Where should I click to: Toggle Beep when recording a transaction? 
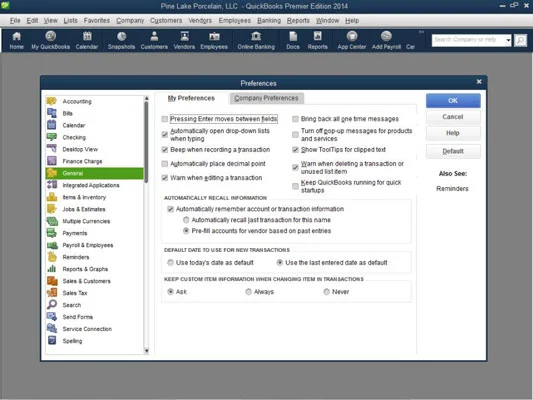point(165,150)
